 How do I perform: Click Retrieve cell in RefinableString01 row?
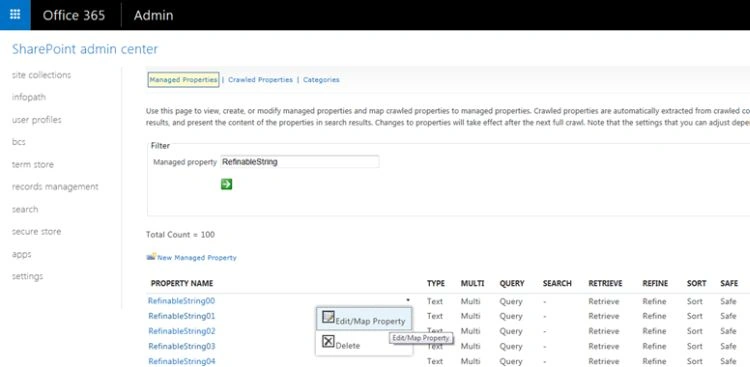[x=604, y=316]
